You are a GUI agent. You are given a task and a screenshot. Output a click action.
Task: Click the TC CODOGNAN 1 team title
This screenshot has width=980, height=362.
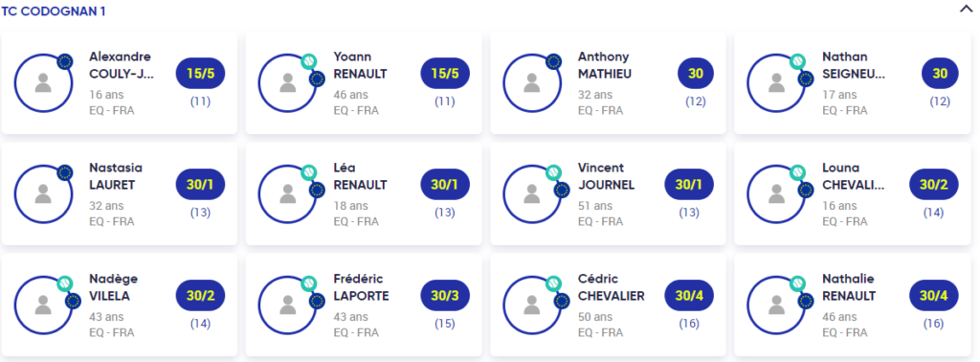pyautogui.click(x=53, y=11)
